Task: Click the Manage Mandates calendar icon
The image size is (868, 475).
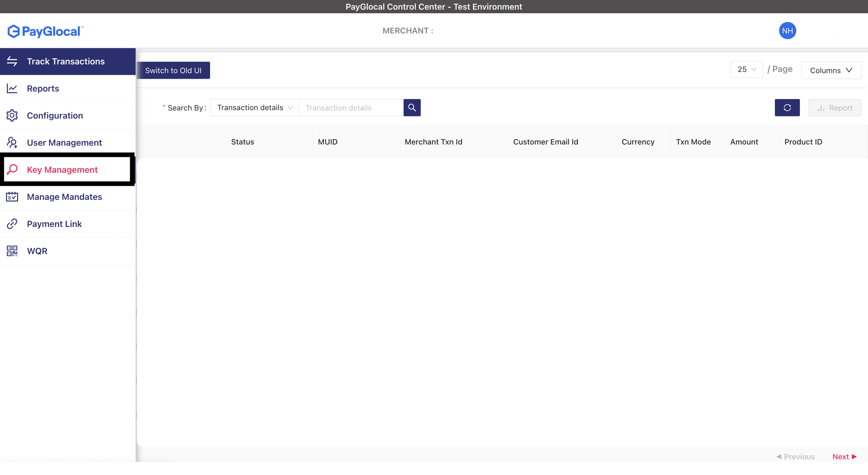Action: click(x=12, y=197)
